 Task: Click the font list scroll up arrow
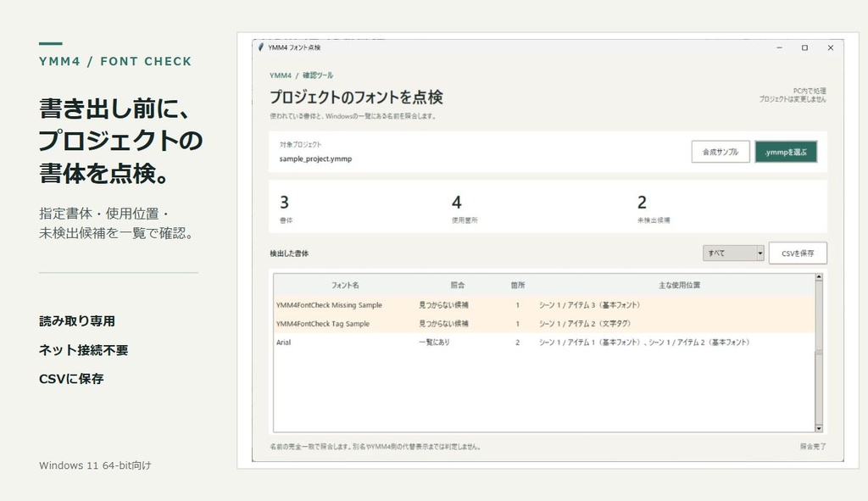point(819,277)
